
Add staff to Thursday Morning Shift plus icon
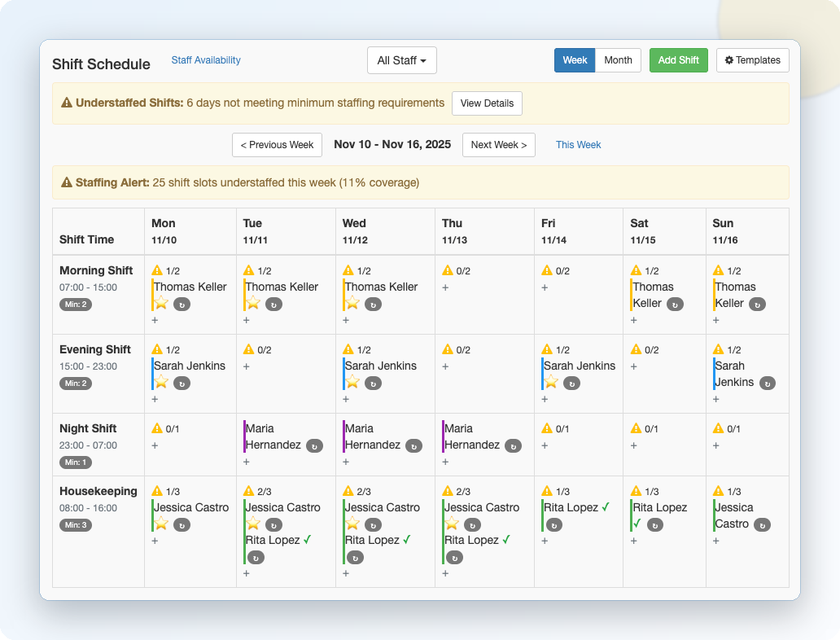[445, 288]
